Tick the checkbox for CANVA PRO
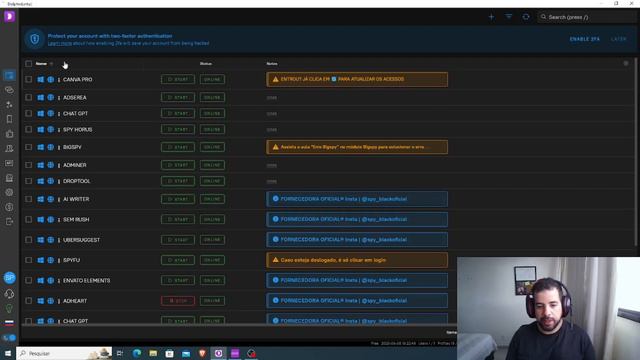This screenshot has width=640, height=360. pyautogui.click(x=29, y=79)
